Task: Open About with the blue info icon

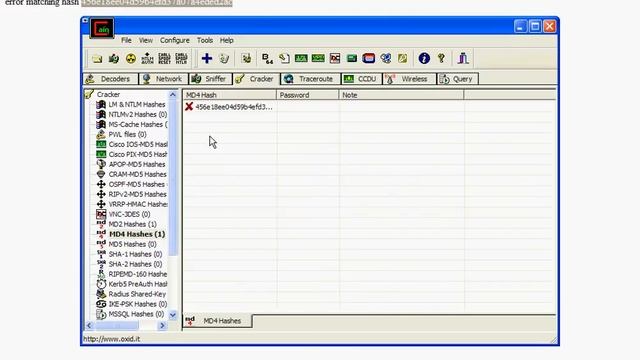Action: [424, 58]
